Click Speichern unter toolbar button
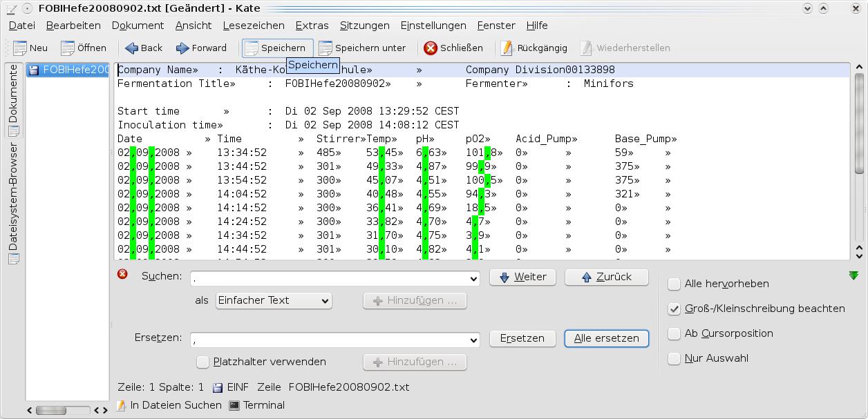 tap(362, 48)
